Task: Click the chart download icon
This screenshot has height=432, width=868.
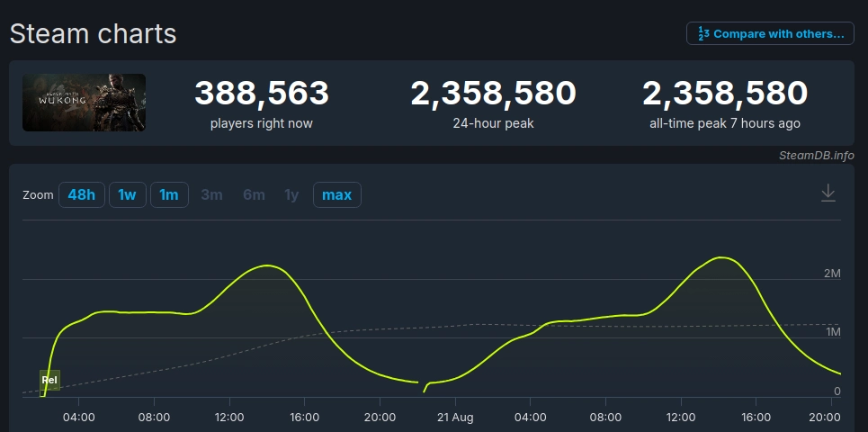Action: coord(828,193)
